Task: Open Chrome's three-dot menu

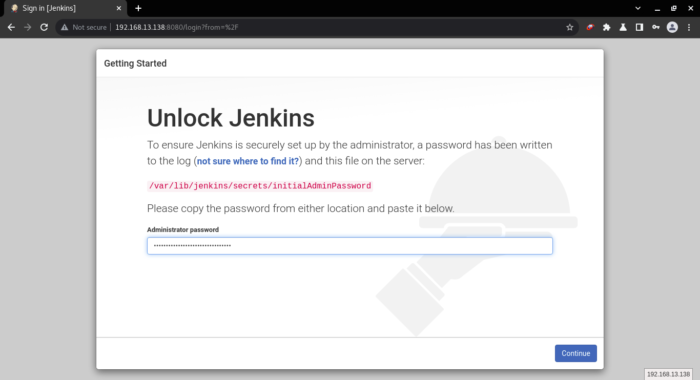Action: click(689, 27)
